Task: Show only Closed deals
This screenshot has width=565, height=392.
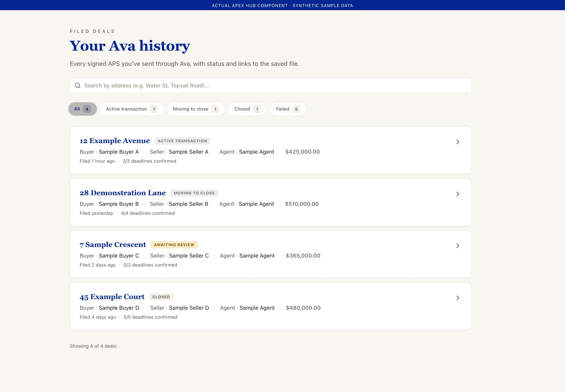Action: 248,109
